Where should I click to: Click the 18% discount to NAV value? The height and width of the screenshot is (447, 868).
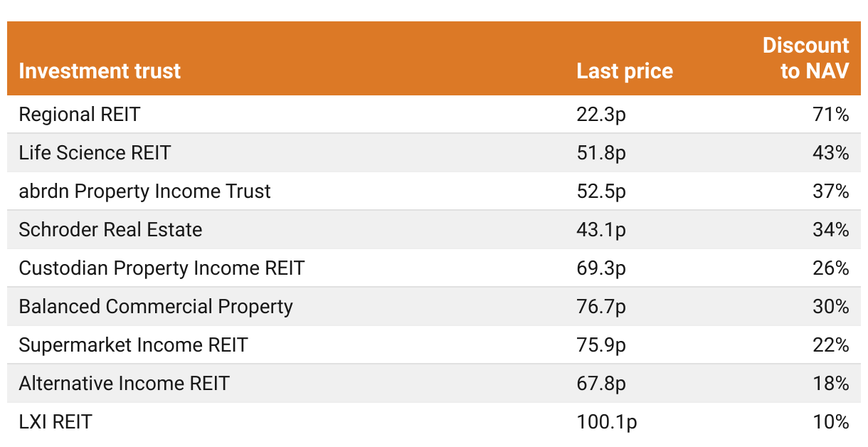831,384
